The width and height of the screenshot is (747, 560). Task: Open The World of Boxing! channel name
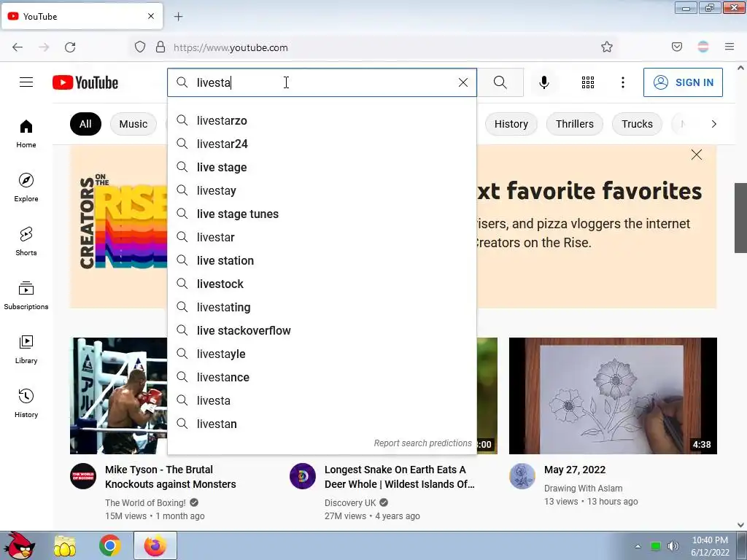[x=145, y=503]
